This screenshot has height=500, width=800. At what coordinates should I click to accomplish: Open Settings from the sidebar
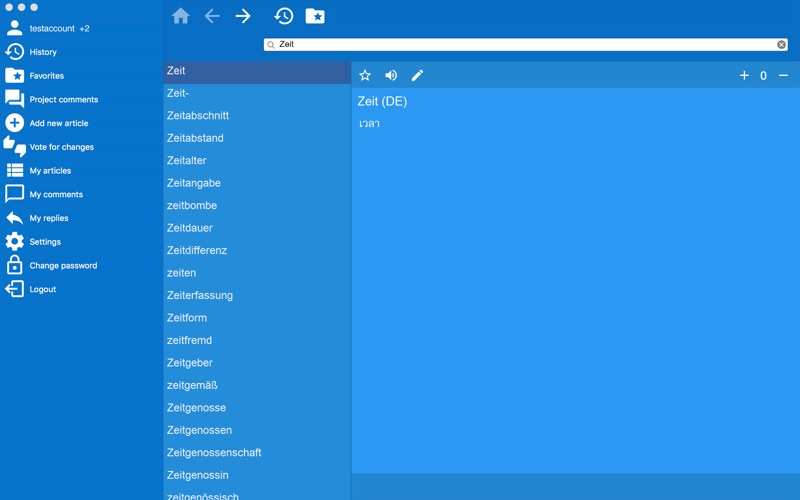coord(33,241)
